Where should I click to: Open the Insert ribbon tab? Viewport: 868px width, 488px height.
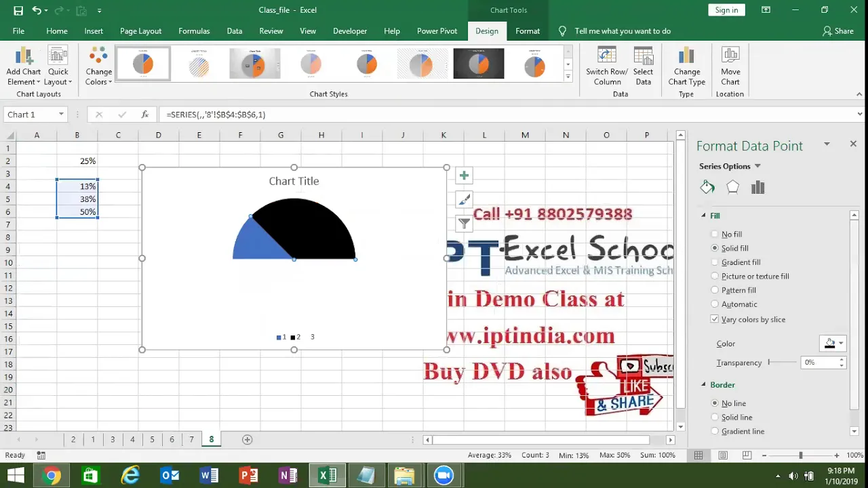click(94, 31)
